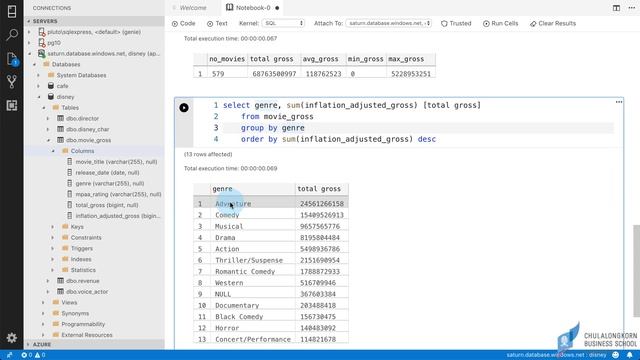Open the Manage gear icon
This screenshot has height=360, width=640.
click(12, 338)
